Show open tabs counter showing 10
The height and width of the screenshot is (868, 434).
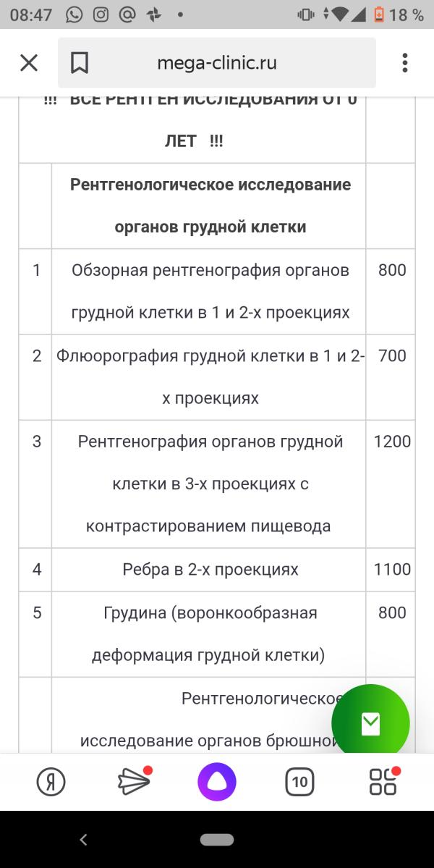click(299, 781)
